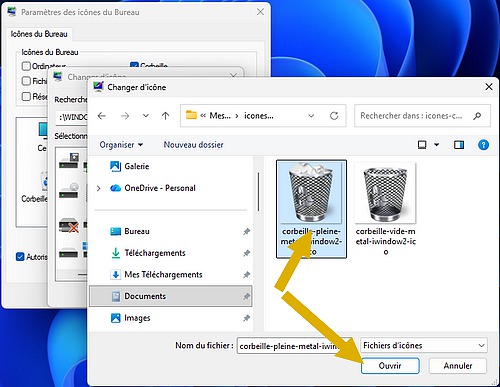Click pin icon beside Documents
The image size is (500, 387).
pos(246,296)
